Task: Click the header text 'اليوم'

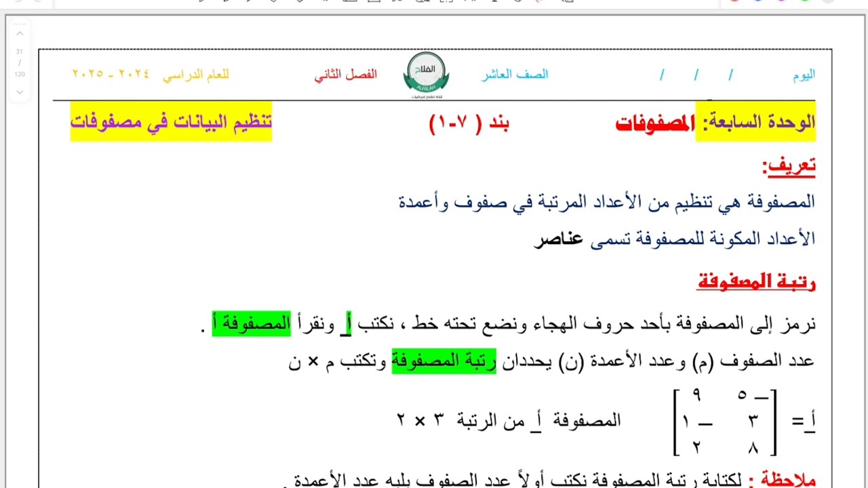Action: pos(804,75)
